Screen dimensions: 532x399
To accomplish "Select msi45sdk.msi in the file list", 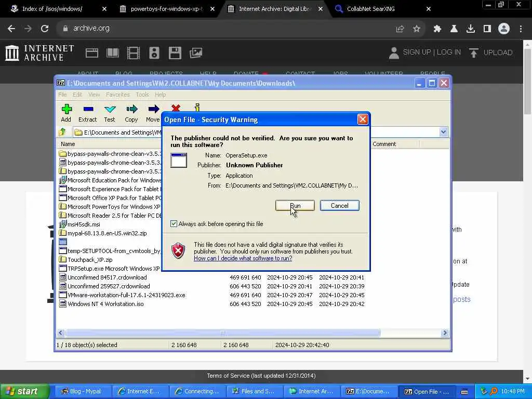I will click(84, 224).
